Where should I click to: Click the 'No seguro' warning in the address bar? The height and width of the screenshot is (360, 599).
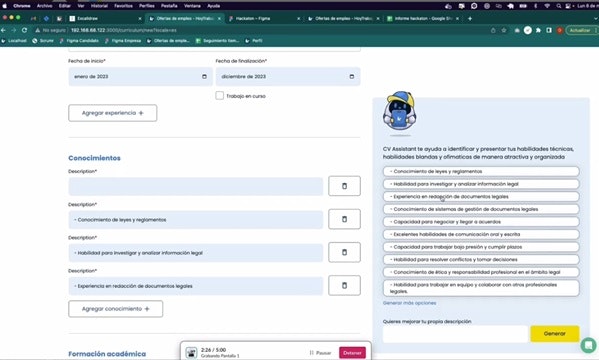(x=51, y=30)
